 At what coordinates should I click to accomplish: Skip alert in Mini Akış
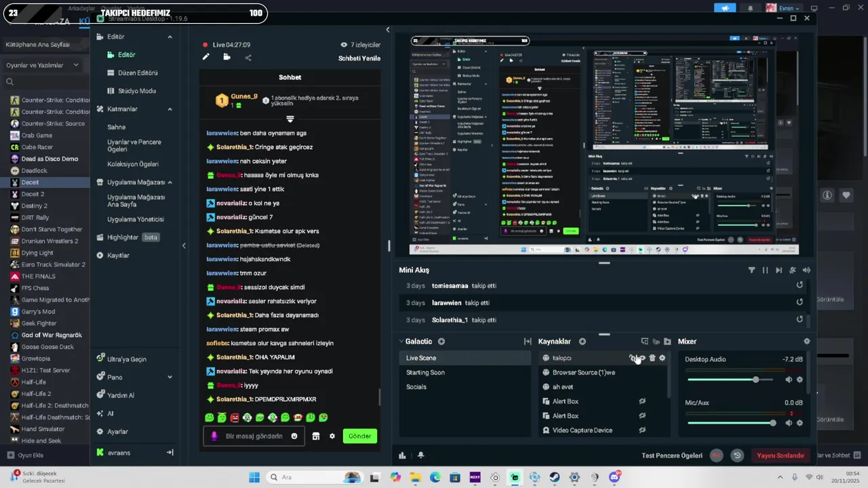coord(778,270)
